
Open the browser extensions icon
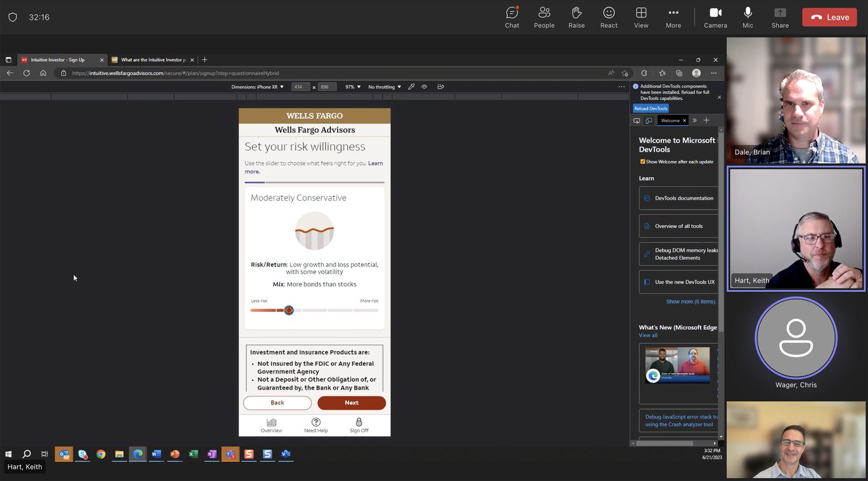(644, 73)
